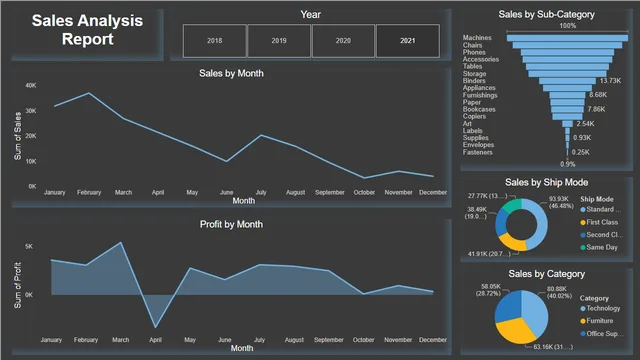Viewport: 640px width, 360px height.
Task: Select the Same Day green donut segment
Action: tap(513, 204)
